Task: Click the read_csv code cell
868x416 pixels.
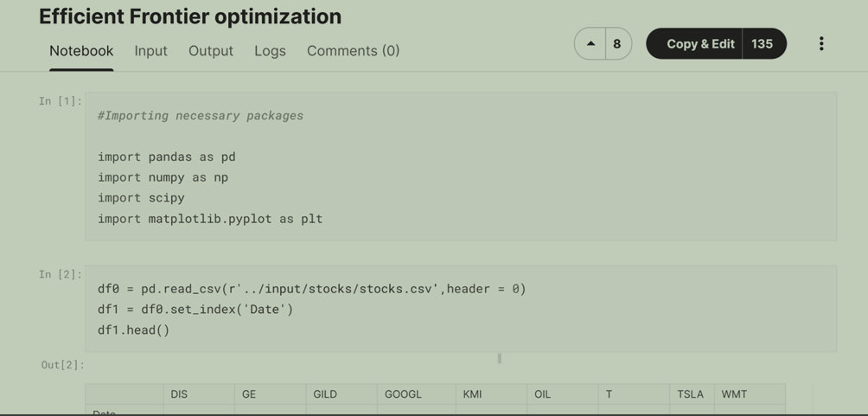Action: point(461,309)
